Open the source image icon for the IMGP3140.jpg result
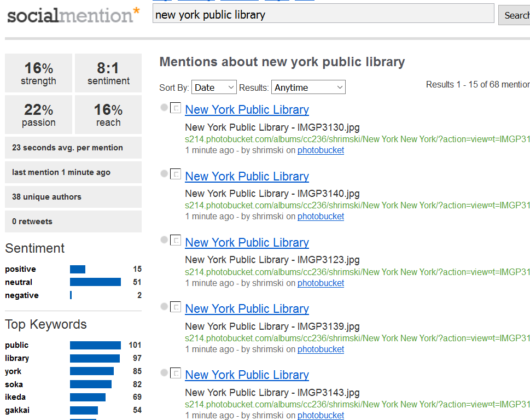The width and height of the screenshot is (530, 420). pyautogui.click(x=176, y=174)
